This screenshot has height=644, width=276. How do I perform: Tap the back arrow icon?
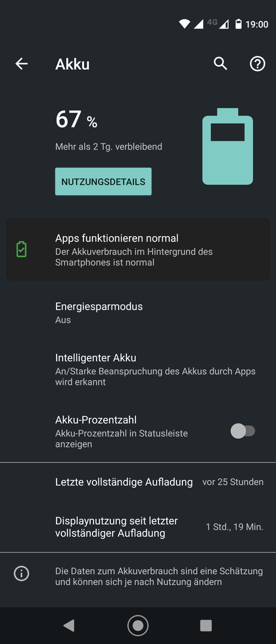[21, 64]
